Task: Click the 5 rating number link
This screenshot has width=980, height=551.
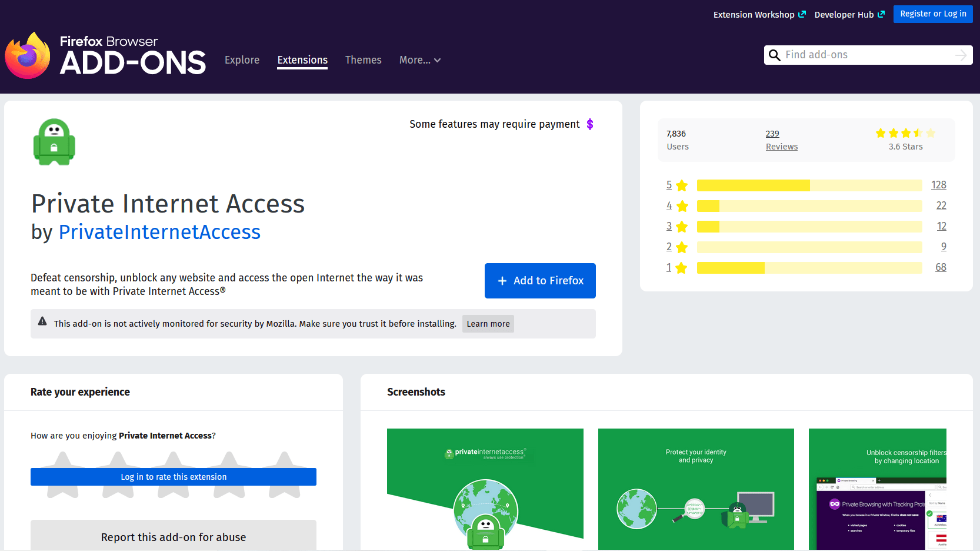Action: [669, 185]
